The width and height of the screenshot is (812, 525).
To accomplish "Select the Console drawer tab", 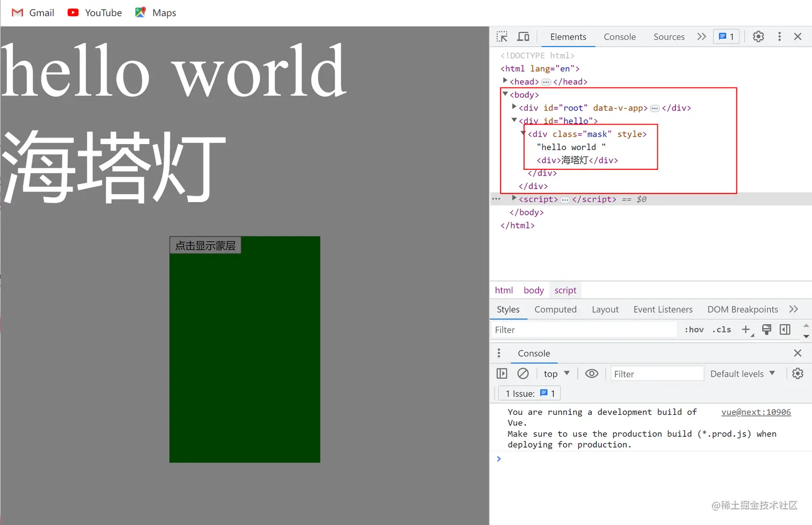I will [534, 353].
